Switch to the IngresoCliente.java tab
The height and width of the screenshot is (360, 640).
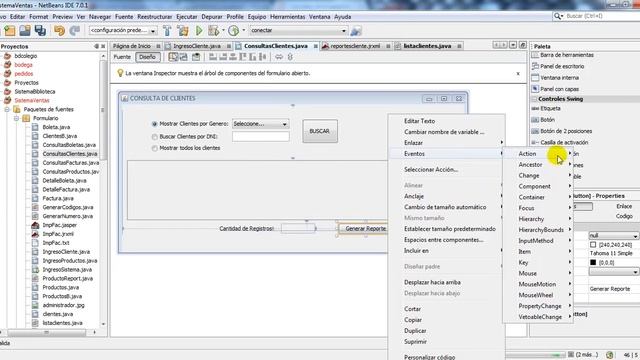click(x=197, y=46)
